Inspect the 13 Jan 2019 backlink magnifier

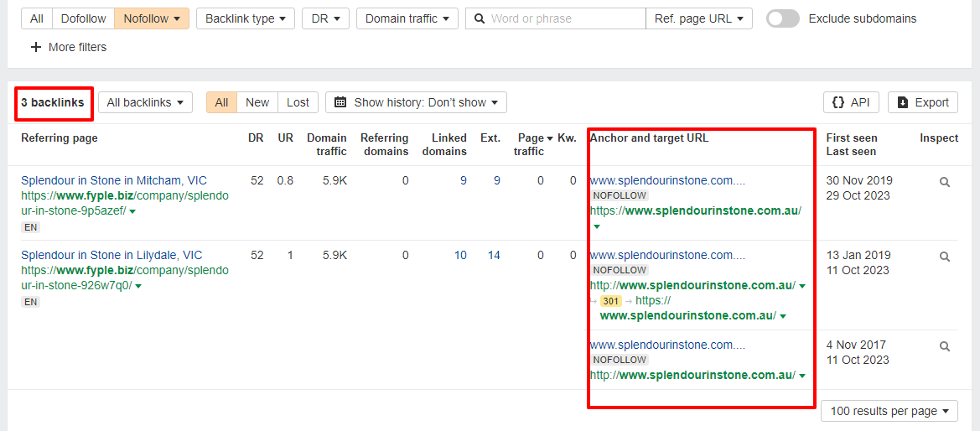(945, 257)
